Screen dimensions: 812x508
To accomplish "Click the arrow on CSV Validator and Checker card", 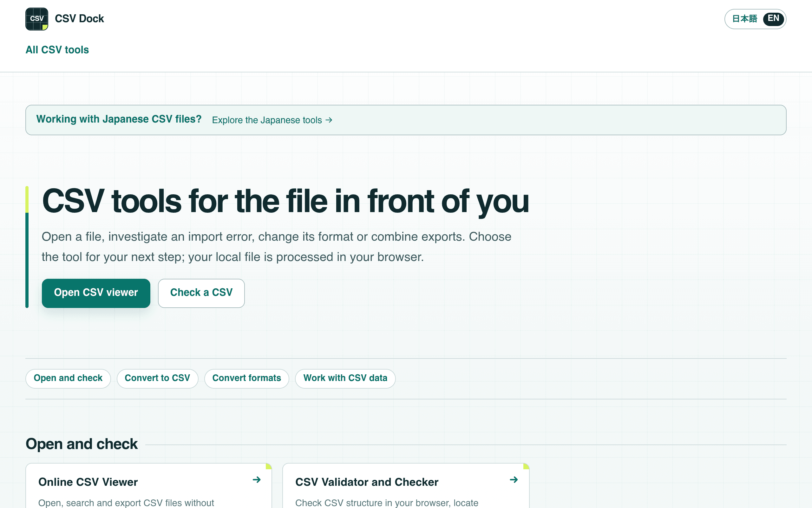I will [x=514, y=480].
